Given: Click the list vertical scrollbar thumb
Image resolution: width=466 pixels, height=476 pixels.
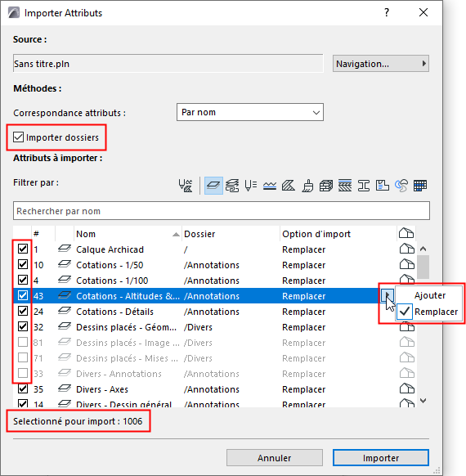Looking at the screenshot, I should tap(423, 267).
